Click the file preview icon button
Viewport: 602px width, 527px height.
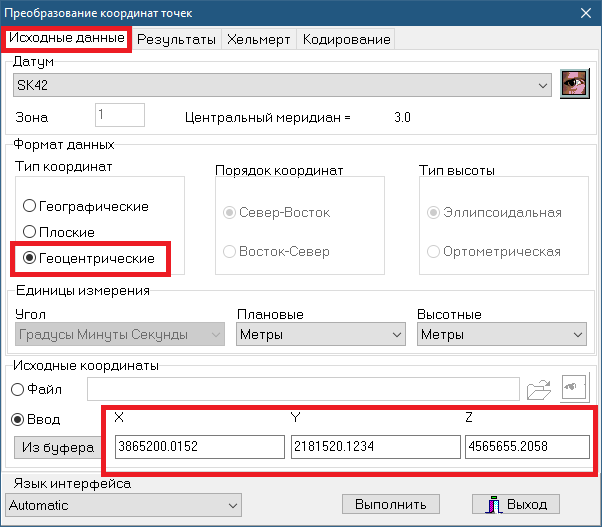point(574,389)
